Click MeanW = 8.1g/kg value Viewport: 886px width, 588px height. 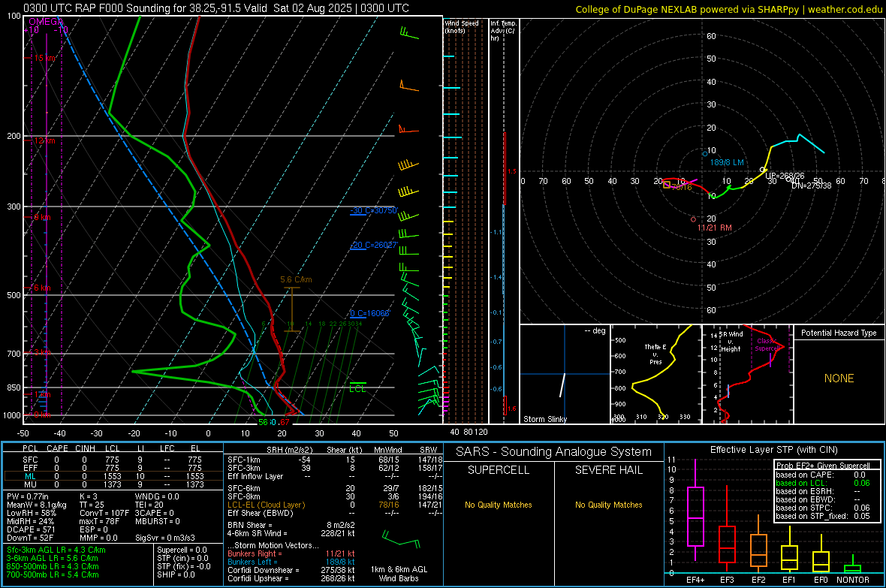click(x=37, y=505)
